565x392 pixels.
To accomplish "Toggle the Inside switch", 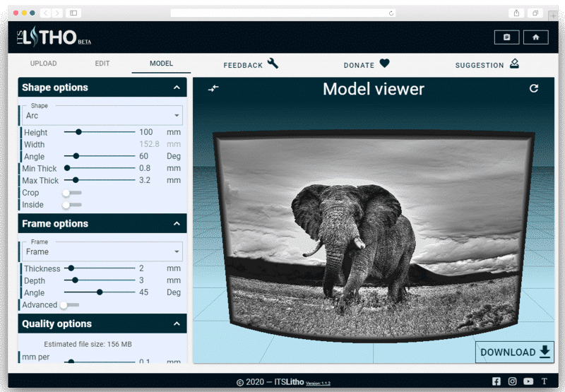I will tap(72, 205).
